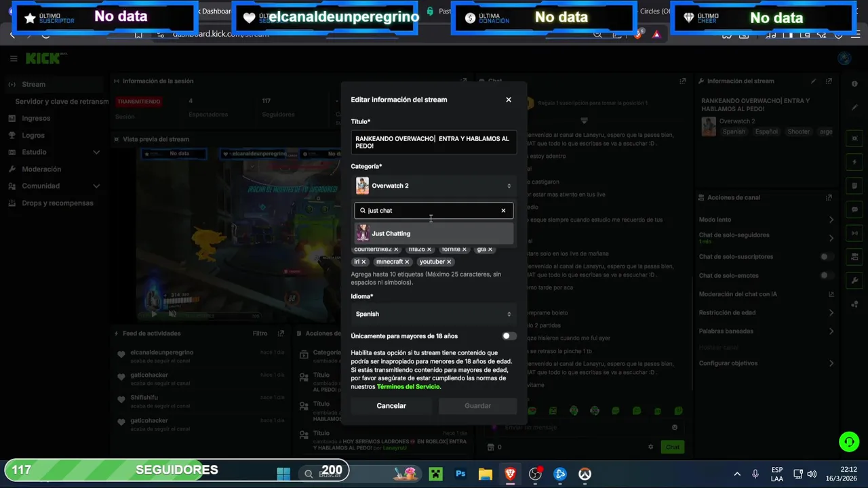The image size is (868, 488).
Task: Open Photoshop from the taskbar
Action: click(x=460, y=474)
